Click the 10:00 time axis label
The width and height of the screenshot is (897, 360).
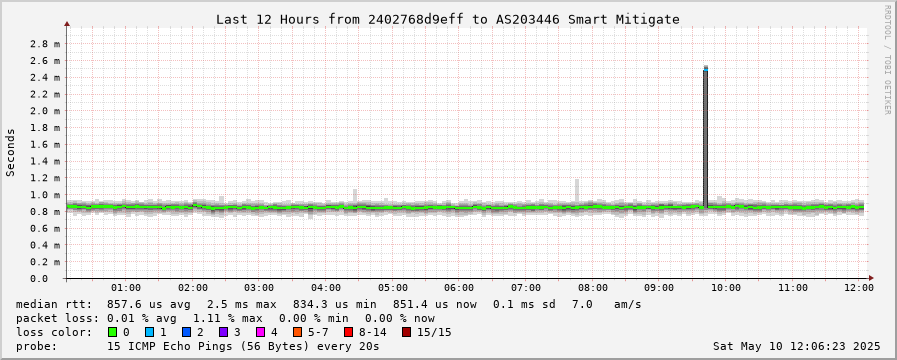tap(726, 288)
